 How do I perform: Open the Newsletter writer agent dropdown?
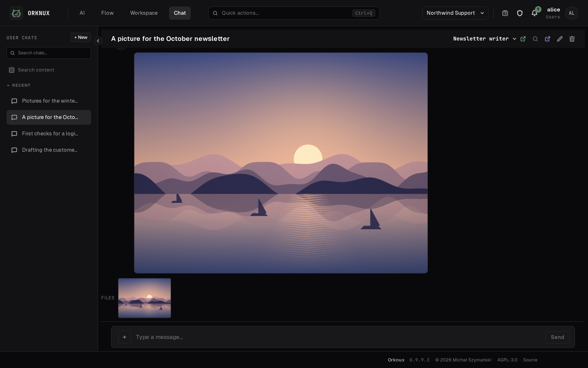point(484,39)
